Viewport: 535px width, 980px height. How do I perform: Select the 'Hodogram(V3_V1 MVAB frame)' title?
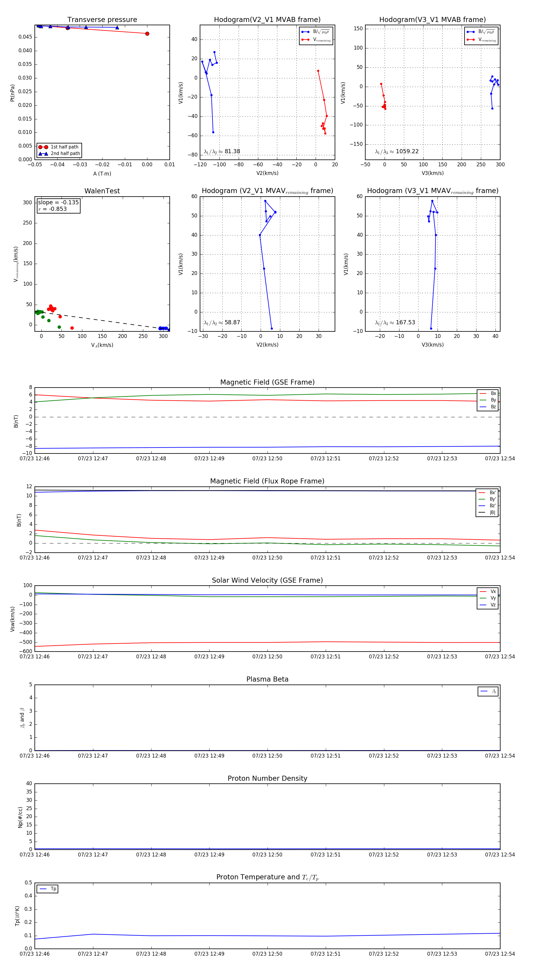[x=432, y=19]
